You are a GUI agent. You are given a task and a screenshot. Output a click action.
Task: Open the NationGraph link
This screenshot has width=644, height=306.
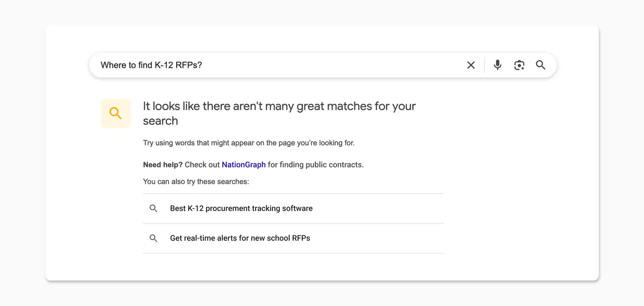point(244,165)
